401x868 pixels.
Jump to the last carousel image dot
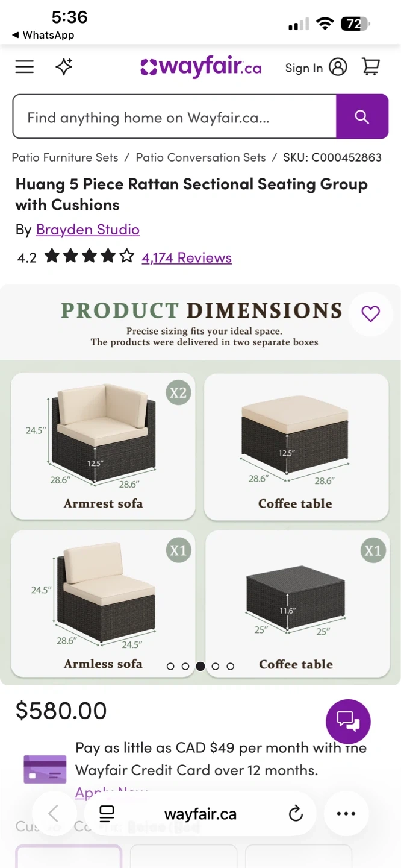point(230,666)
